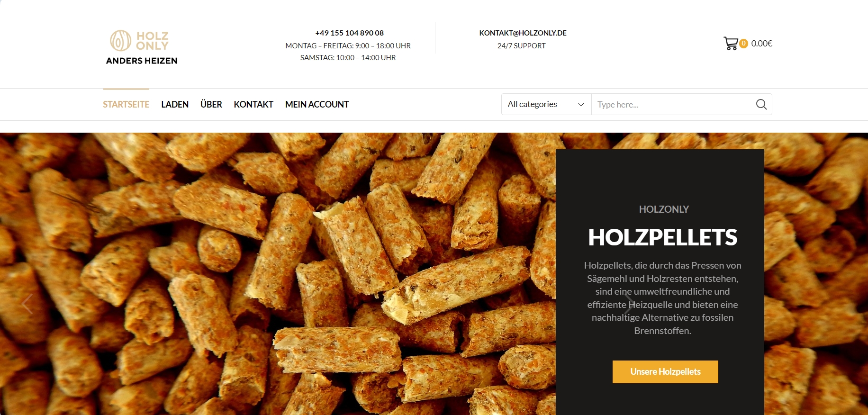The image size is (868, 415).
Task: Focus the Type here search field
Action: (x=673, y=104)
